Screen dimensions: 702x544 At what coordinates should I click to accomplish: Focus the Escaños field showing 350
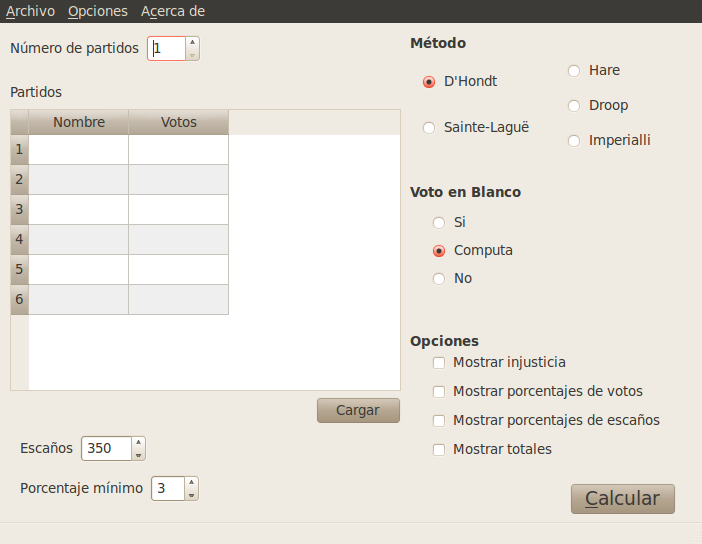[107, 448]
